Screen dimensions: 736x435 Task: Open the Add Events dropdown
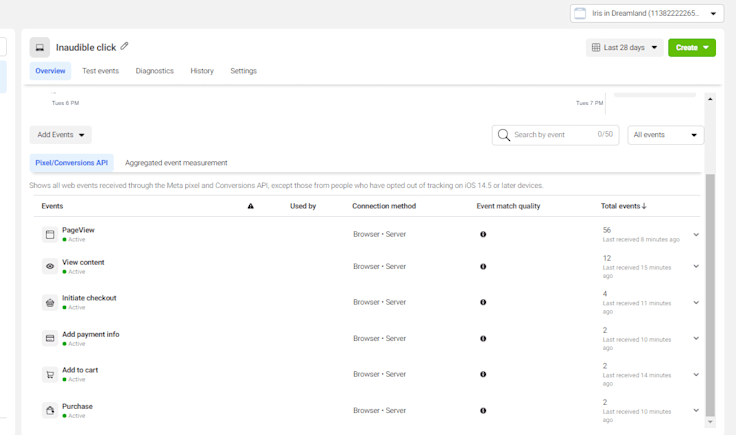coord(61,135)
